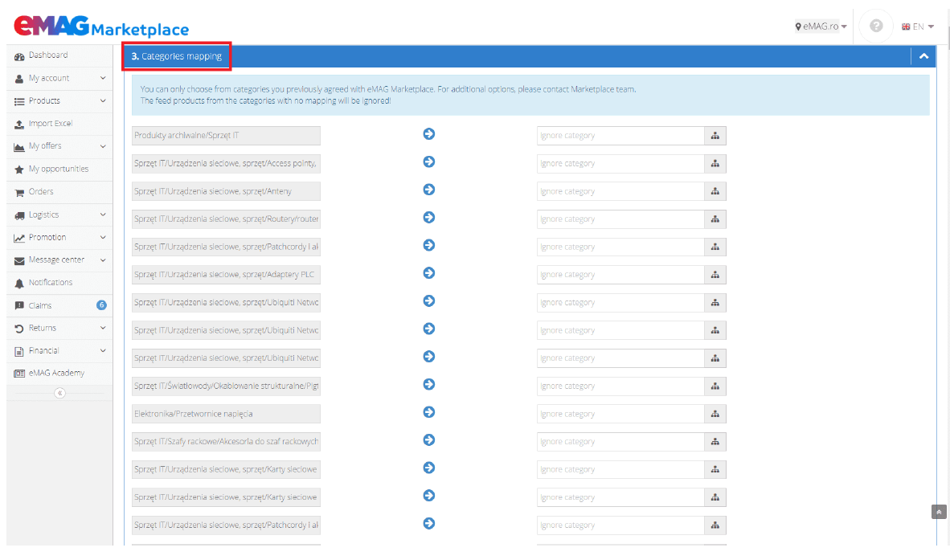The height and width of the screenshot is (560, 950).
Task: Click Ignore category field for Anteny row
Action: pyautogui.click(x=620, y=191)
